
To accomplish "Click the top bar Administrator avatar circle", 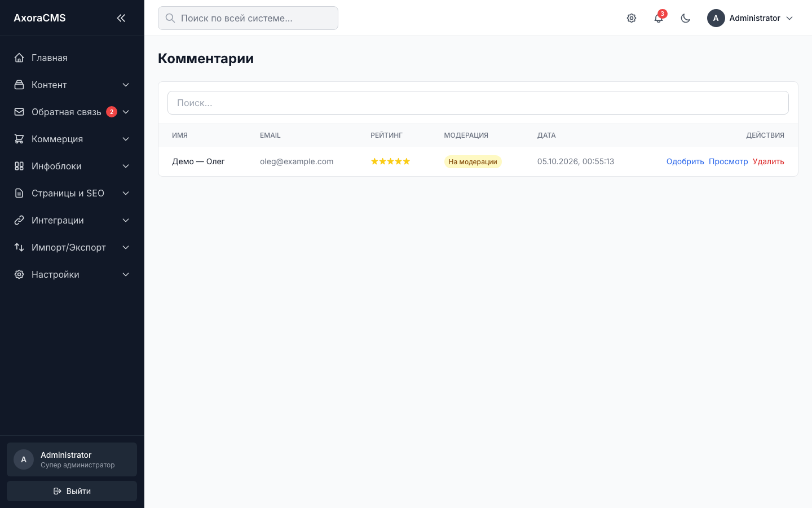I will point(716,18).
